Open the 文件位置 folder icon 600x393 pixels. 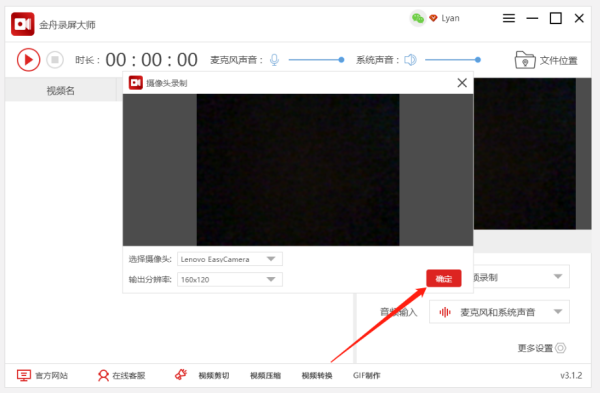(x=525, y=60)
